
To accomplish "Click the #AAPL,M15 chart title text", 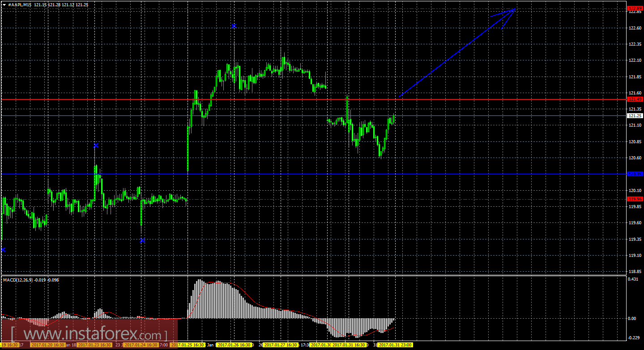I will (x=21, y=4).
